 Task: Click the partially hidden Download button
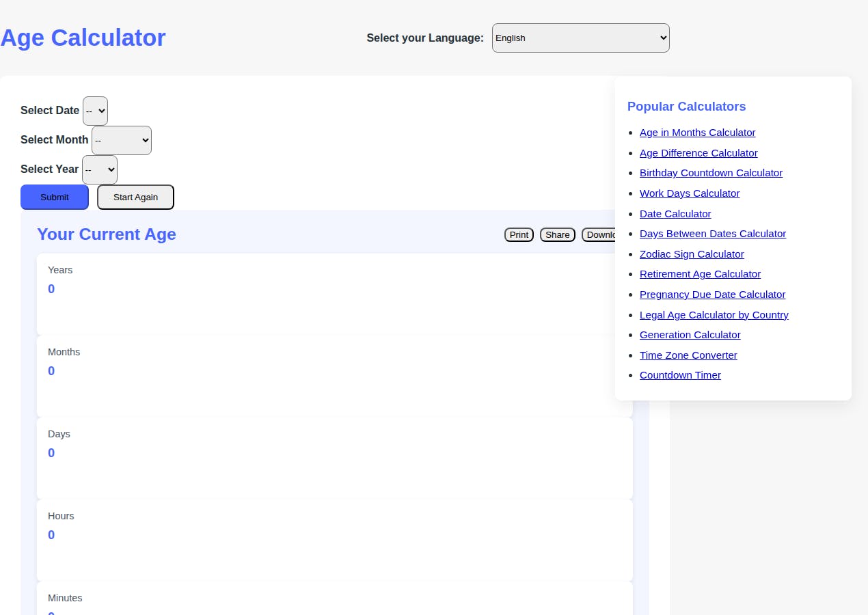(x=599, y=234)
